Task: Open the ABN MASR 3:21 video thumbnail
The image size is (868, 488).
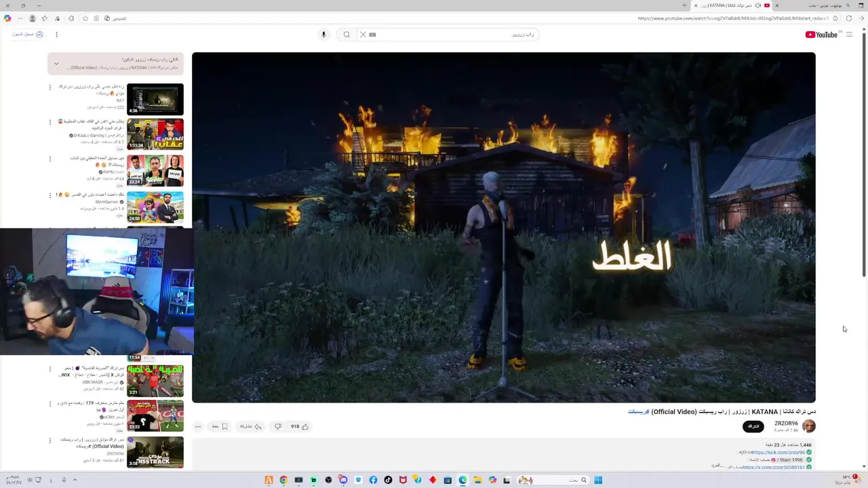Action: [155, 381]
